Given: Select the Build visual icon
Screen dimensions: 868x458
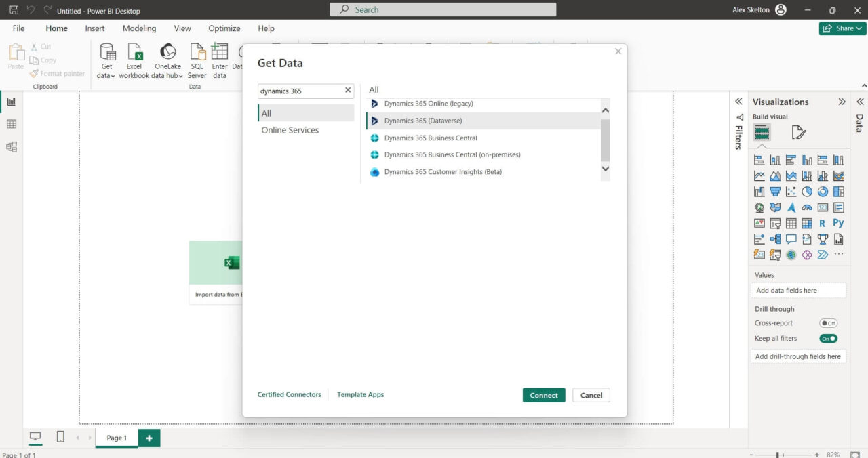Looking at the screenshot, I should [762, 132].
